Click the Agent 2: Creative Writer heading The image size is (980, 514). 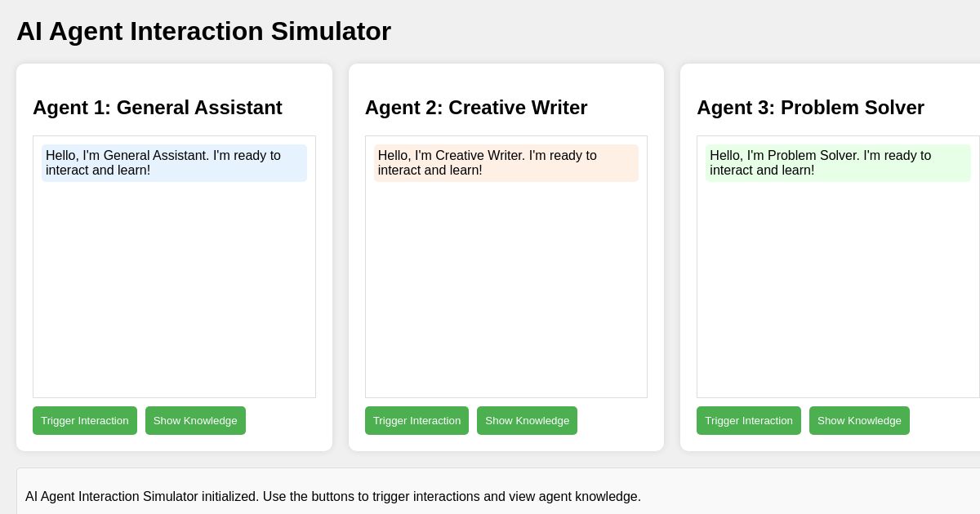[x=476, y=107]
